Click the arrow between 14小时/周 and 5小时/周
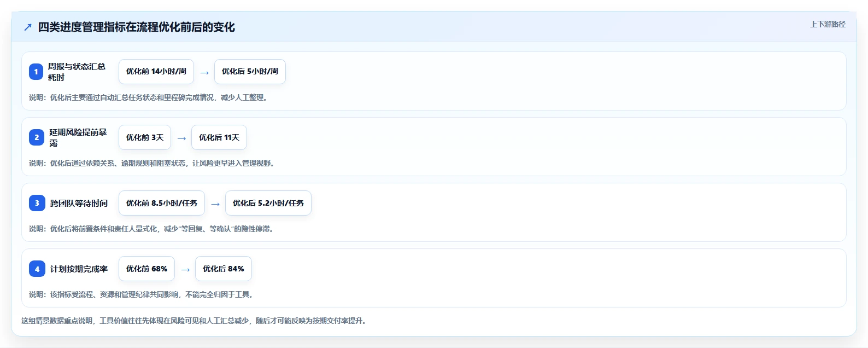The height and width of the screenshot is (348, 868). point(204,73)
